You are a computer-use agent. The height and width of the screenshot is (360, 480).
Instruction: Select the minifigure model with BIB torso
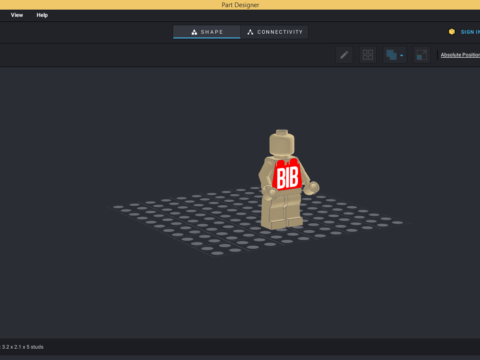[287, 180]
